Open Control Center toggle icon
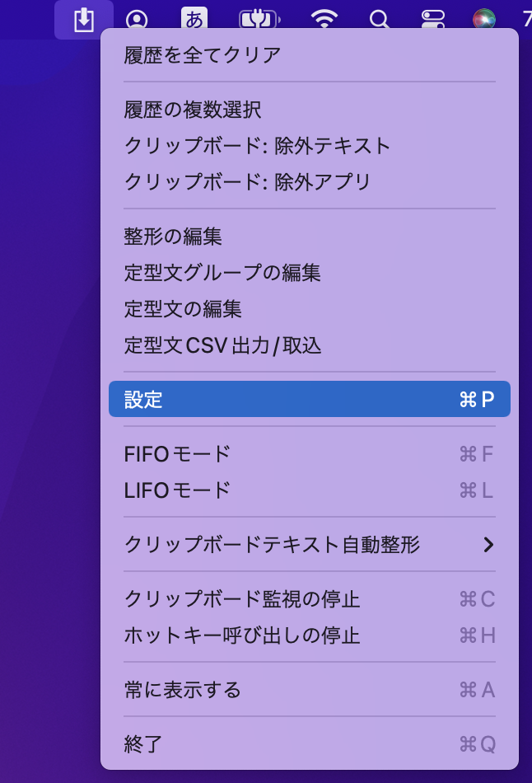The height and width of the screenshot is (783, 532). (x=432, y=20)
